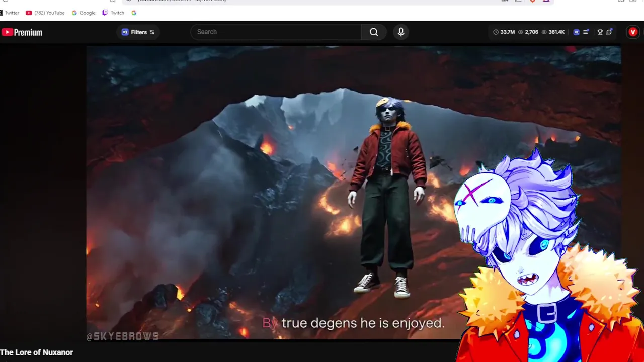Open the red V account avatar
The width and height of the screenshot is (644, 362).
pyautogui.click(x=633, y=32)
